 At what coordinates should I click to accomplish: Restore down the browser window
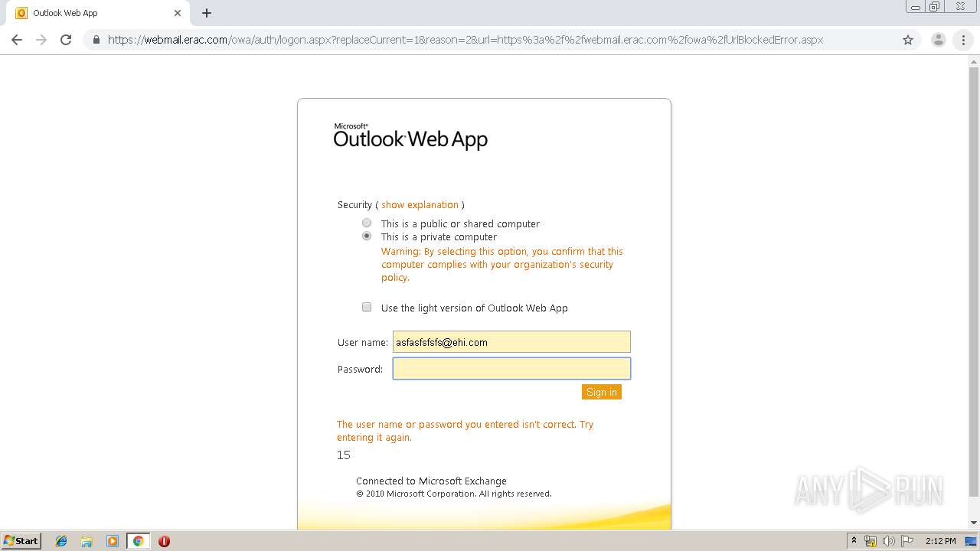pos(935,7)
